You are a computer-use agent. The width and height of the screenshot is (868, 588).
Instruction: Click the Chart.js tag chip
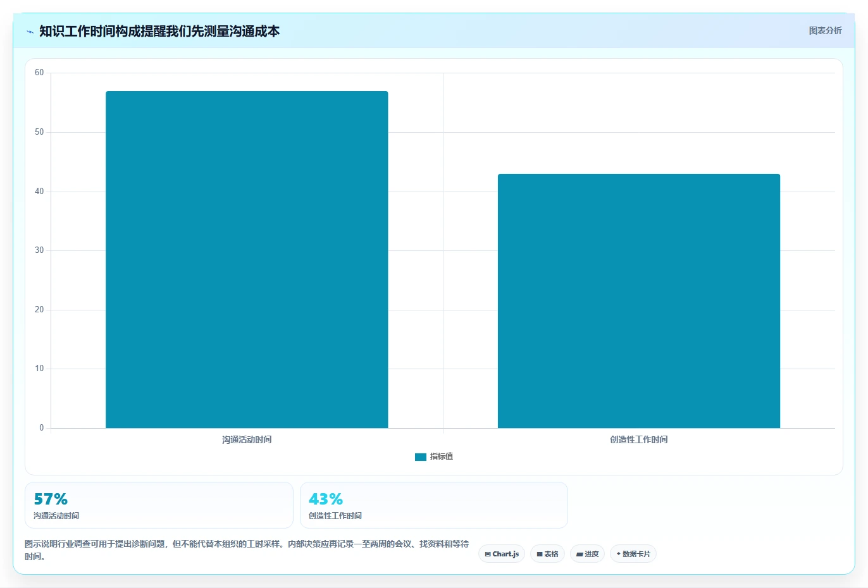tap(502, 554)
